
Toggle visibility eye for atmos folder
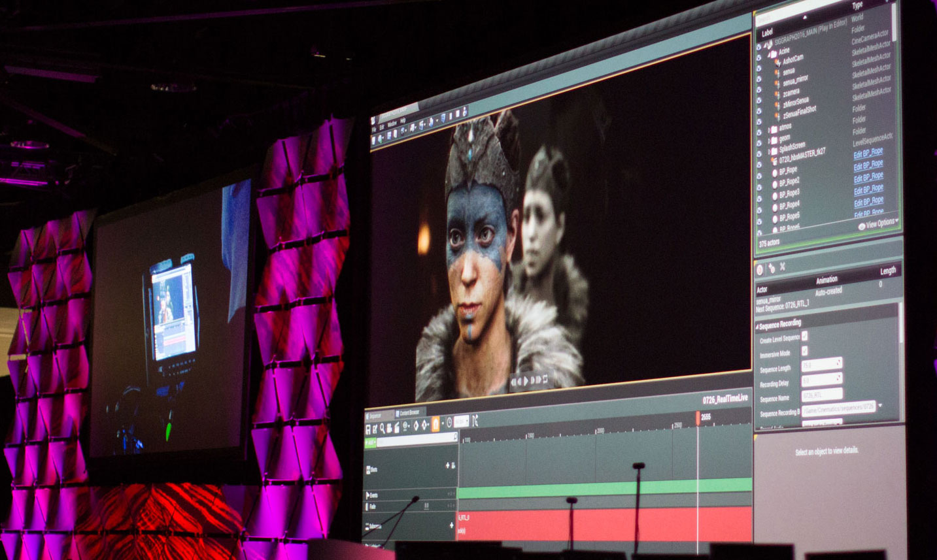coord(759,133)
